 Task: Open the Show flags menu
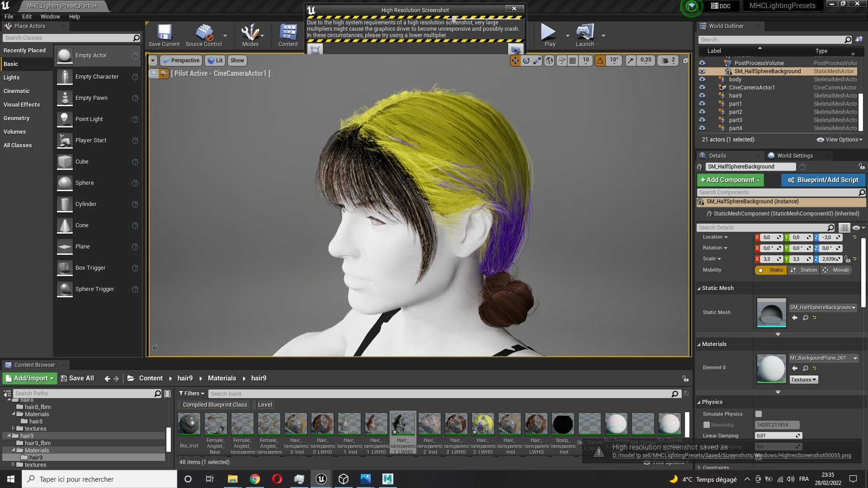[237, 60]
